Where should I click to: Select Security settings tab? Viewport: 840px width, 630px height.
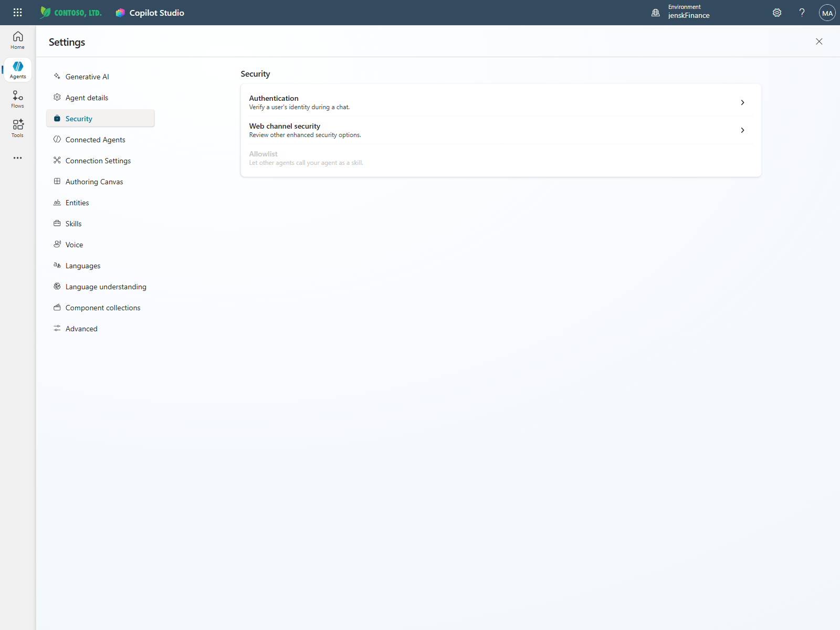pos(100,119)
